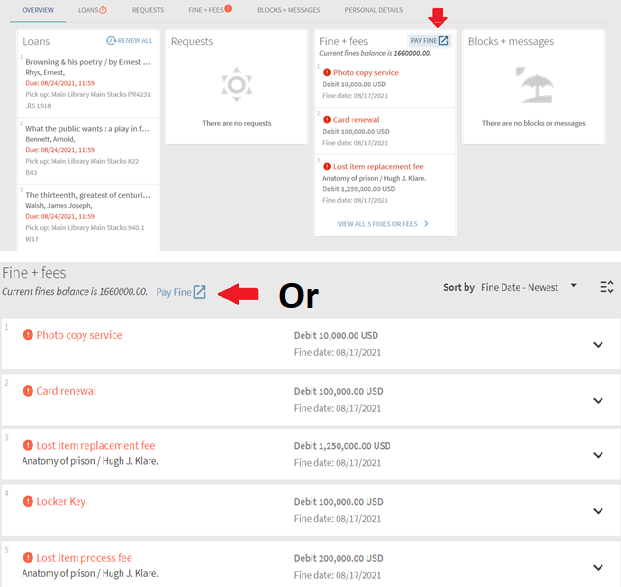The image size is (621, 587).
Task: Open the Sort by Fine Date dropdown
Action: click(529, 287)
